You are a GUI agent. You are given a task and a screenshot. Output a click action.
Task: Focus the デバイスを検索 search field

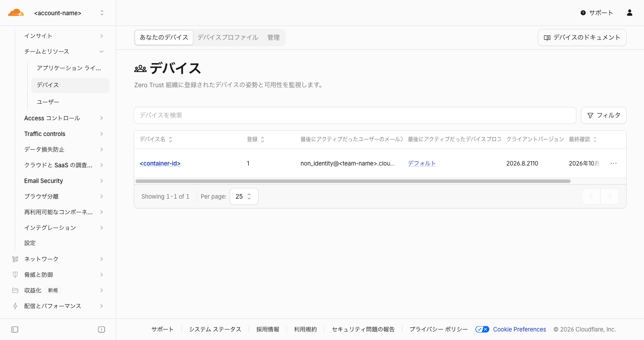click(355, 115)
